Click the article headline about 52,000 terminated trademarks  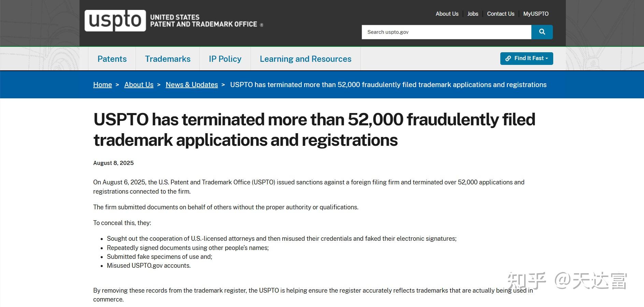(x=314, y=129)
